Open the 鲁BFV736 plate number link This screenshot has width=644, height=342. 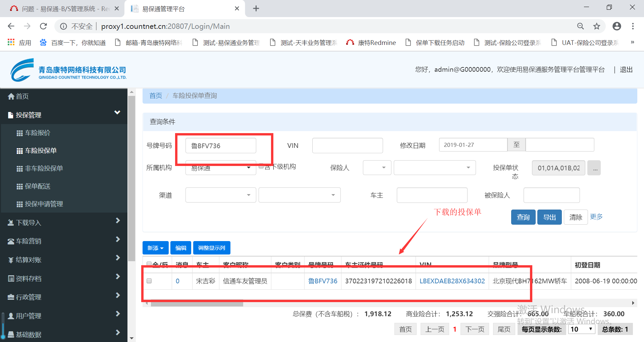[x=323, y=281]
